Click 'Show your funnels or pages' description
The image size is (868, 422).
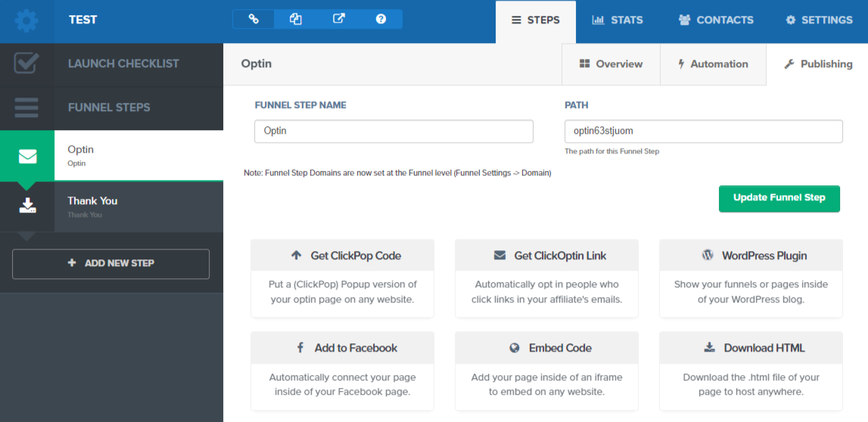(x=751, y=291)
